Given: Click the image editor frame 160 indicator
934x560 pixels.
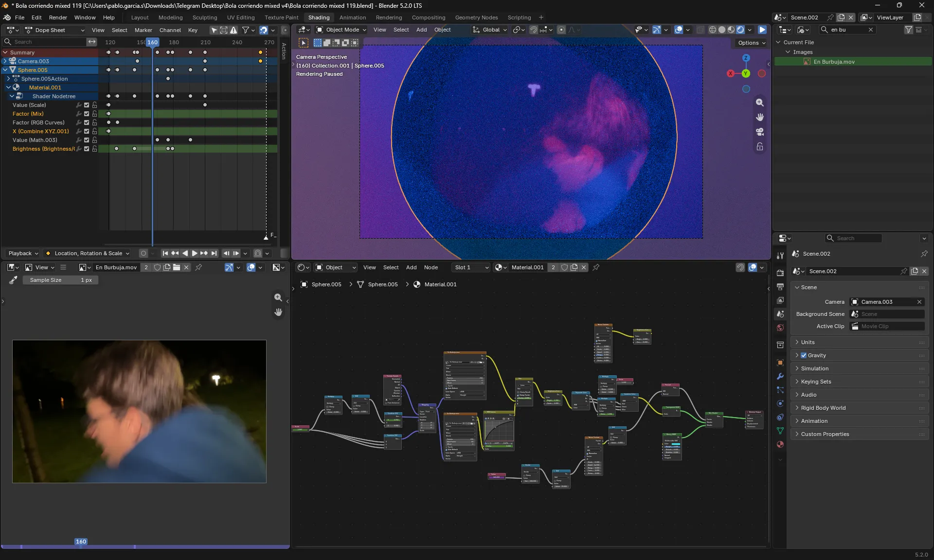Looking at the screenshot, I should tap(81, 542).
